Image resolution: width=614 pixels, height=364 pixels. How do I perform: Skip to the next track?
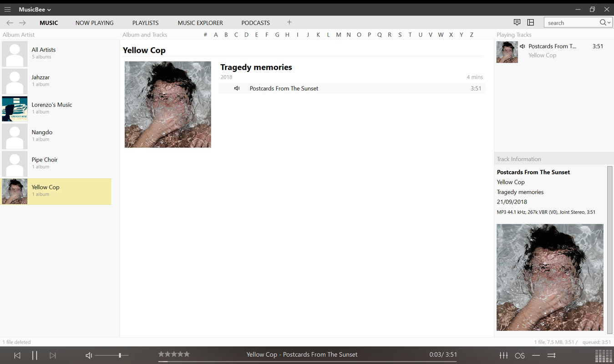coord(53,355)
